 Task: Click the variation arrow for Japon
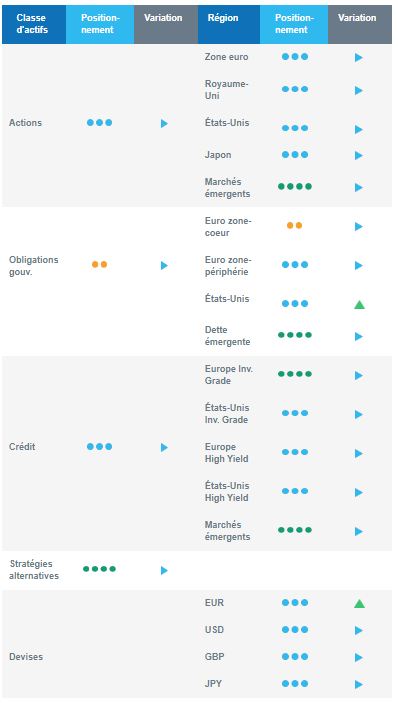click(359, 156)
